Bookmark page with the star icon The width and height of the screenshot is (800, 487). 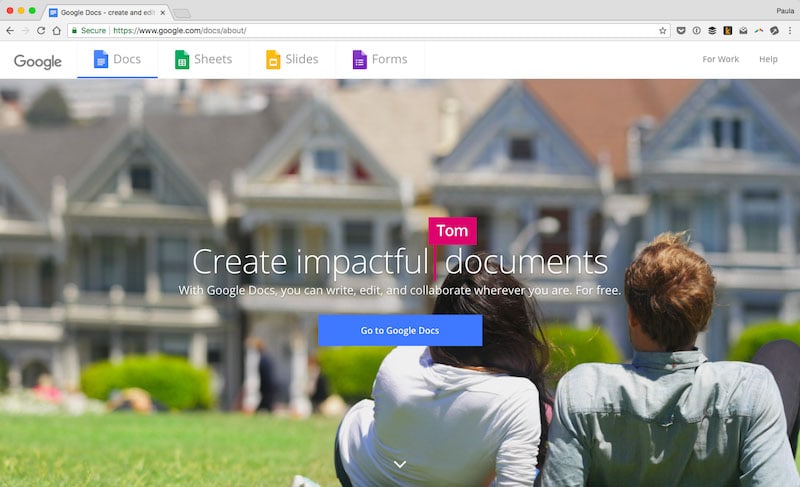[x=663, y=31]
